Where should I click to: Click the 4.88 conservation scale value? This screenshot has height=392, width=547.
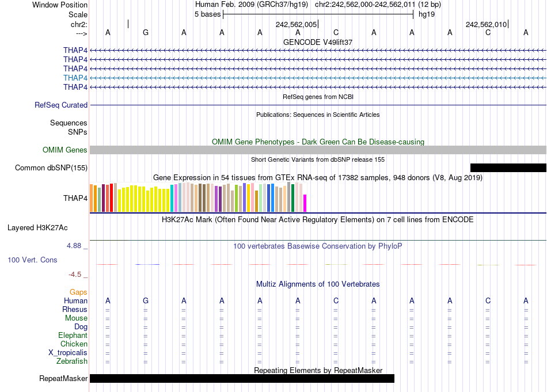pyautogui.click(x=74, y=246)
